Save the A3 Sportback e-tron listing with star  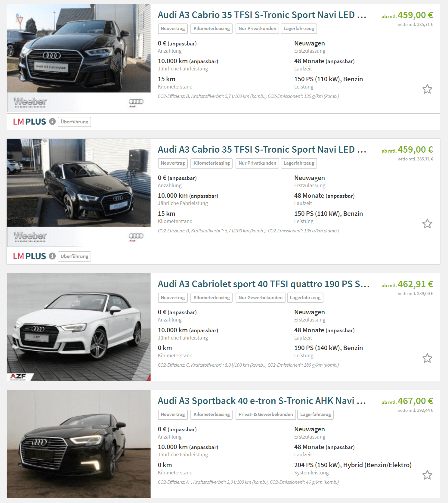(427, 475)
